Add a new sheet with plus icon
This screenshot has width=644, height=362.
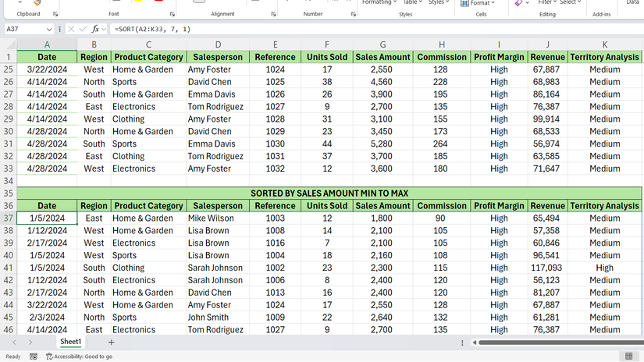coord(111,342)
